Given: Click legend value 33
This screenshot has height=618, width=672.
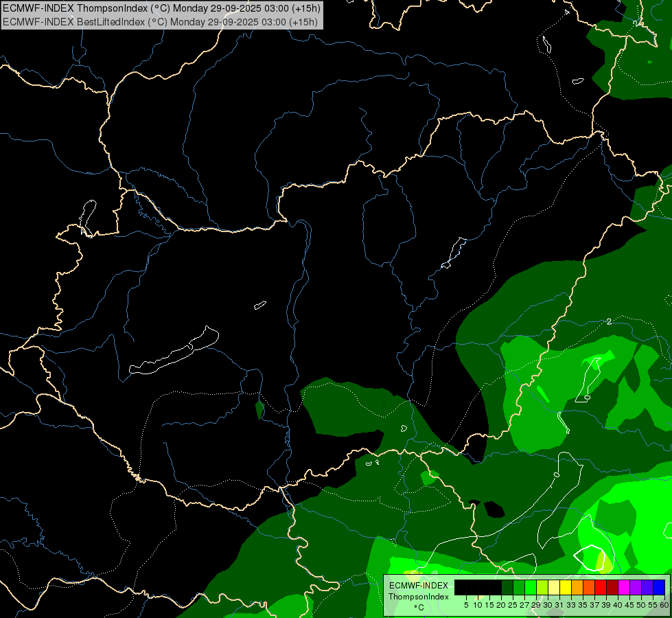Looking at the screenshot, I should tap(571, 605).
